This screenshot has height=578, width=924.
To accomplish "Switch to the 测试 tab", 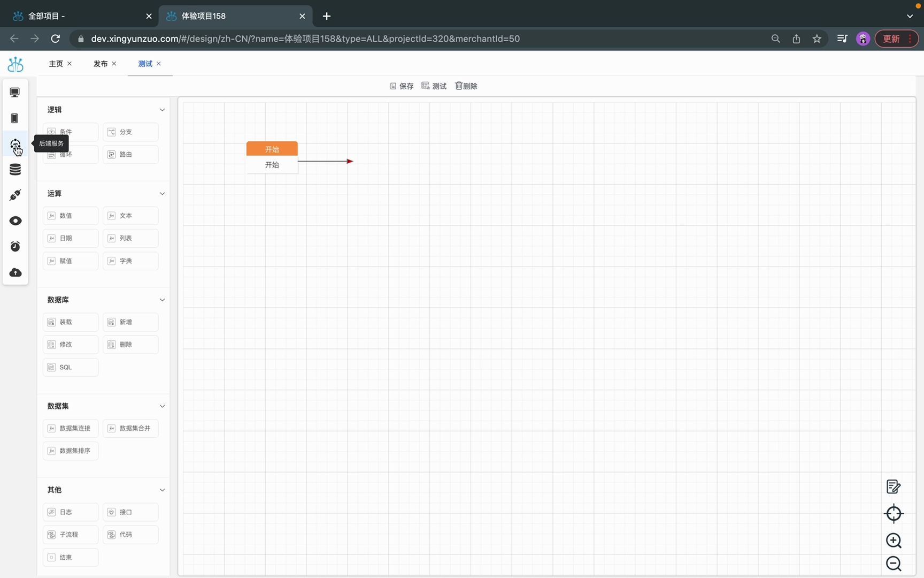I will (145, 64).
